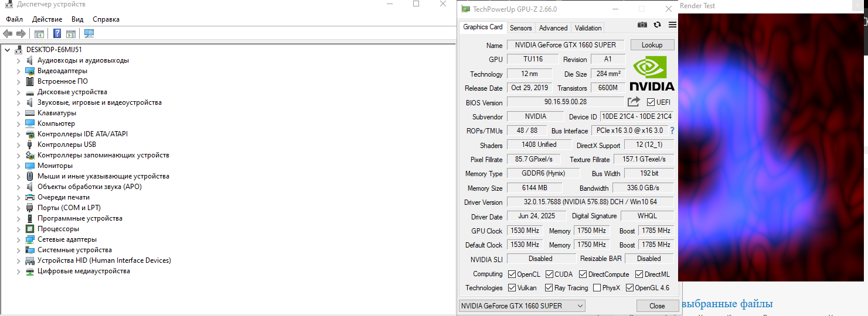Toggle the PhysX checkbox
868x316 pixels.
[x=597, y=288]
